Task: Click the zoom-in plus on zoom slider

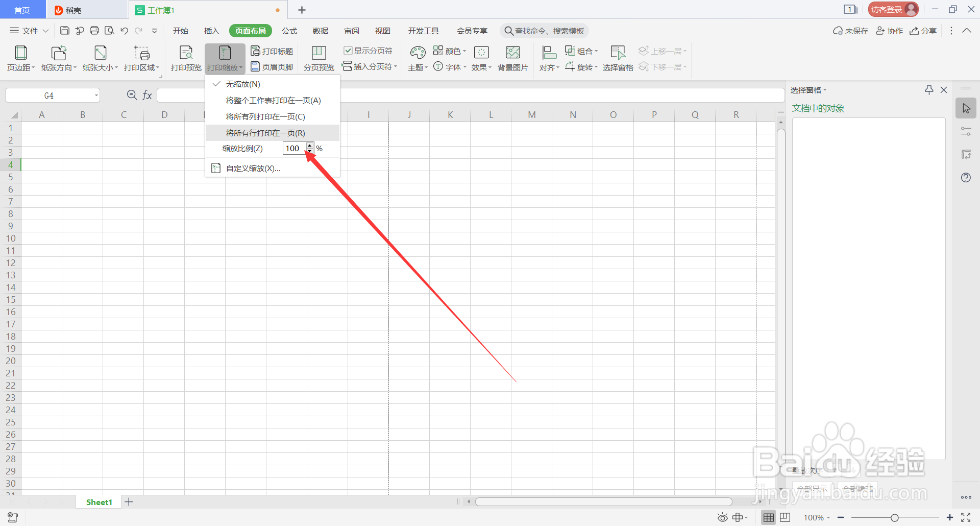Action: coord(949,518)
